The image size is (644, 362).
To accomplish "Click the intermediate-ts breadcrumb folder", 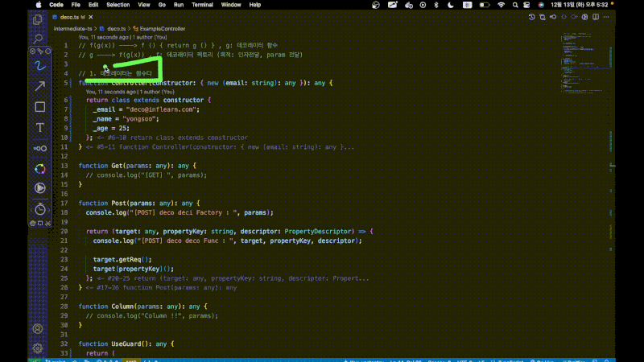I will point(72,28).
